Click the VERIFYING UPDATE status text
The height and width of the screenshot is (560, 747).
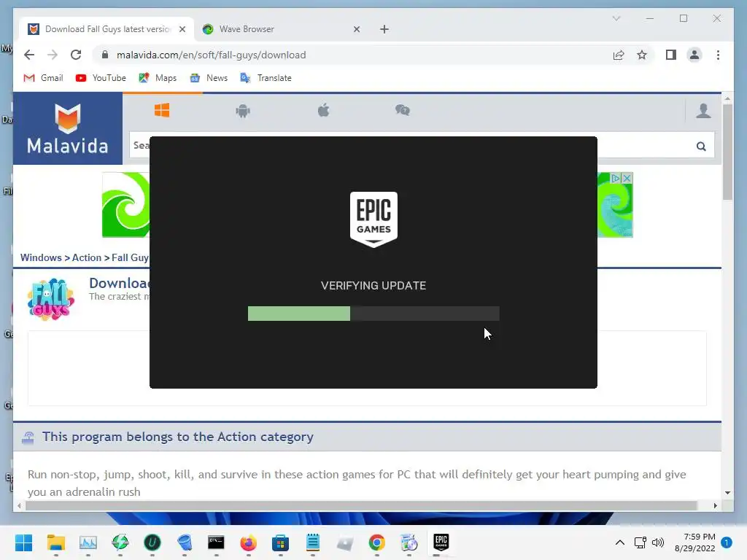tap(373, 285)
